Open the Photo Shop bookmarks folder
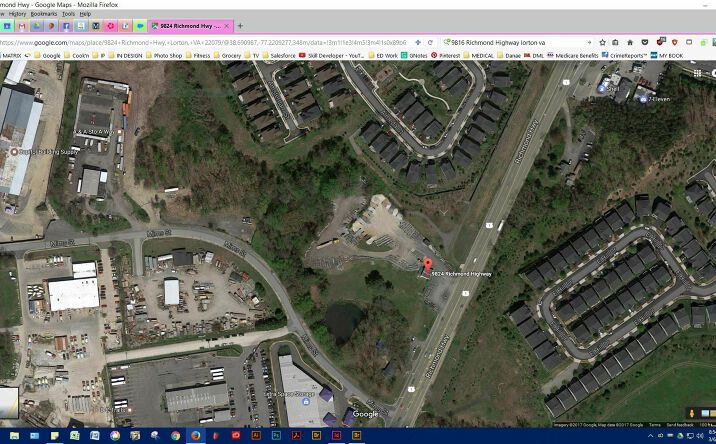The image size is (716, 444). coord(164,55)
